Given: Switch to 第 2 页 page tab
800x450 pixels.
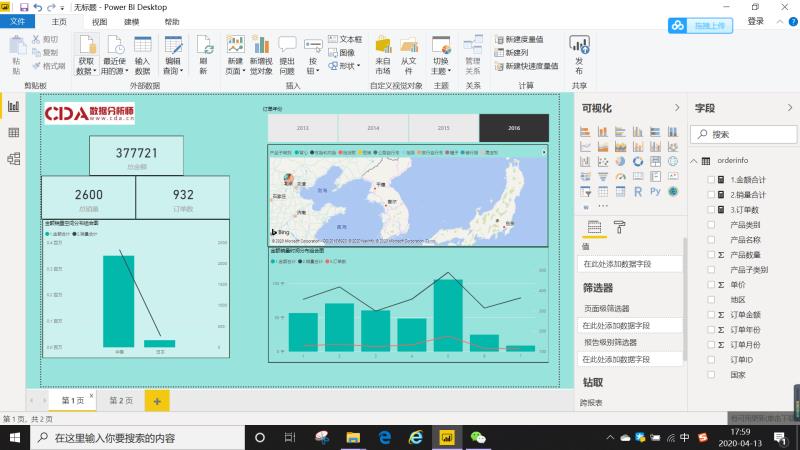Looking at the screenshot, I should click(121, 401).
